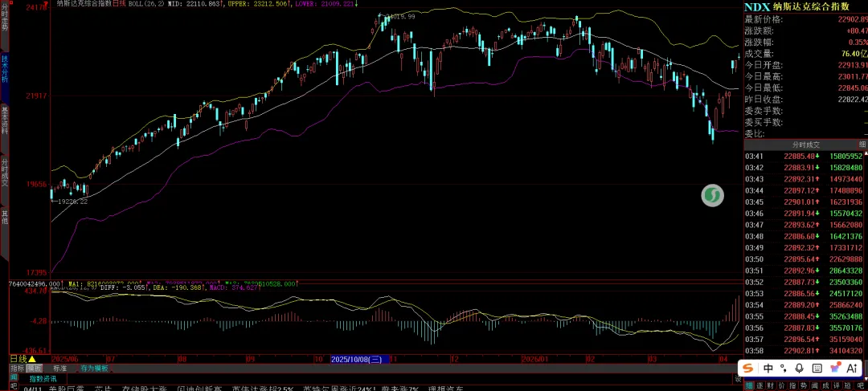Click the round green floating assistant icon
This screenshot has width=868, height=391.
(x=712, y=196)
